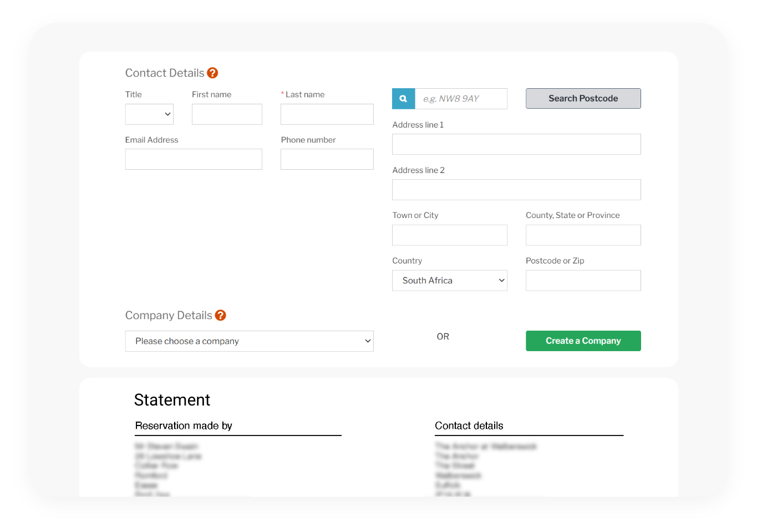757x532 pixels.
Task: Focus the postcode lookup field with NW8 9AY placeholder
Action: coord(461,99)
